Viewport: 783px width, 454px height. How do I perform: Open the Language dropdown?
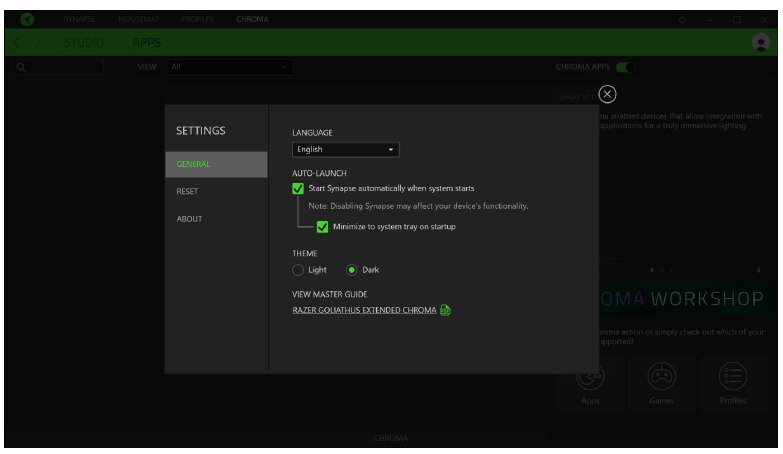click(x=346, y=149)
